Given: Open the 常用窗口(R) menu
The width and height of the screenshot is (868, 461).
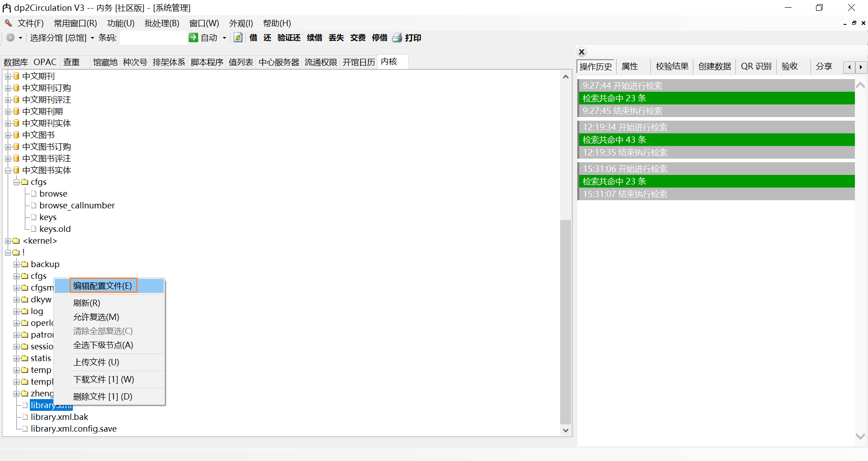Looking at the screenshot, I should tap(75, 23).
